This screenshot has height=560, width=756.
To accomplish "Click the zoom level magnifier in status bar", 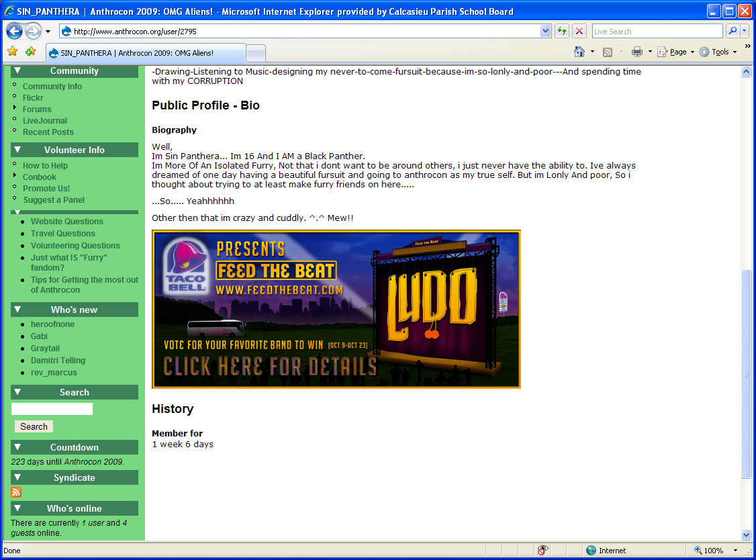I will tap(698, 551).
